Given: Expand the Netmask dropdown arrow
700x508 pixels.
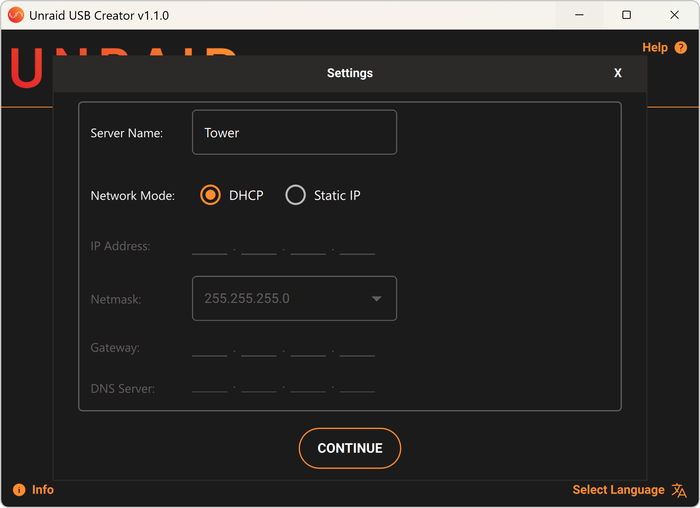Looking at the screenshot, I should [377, 298].
